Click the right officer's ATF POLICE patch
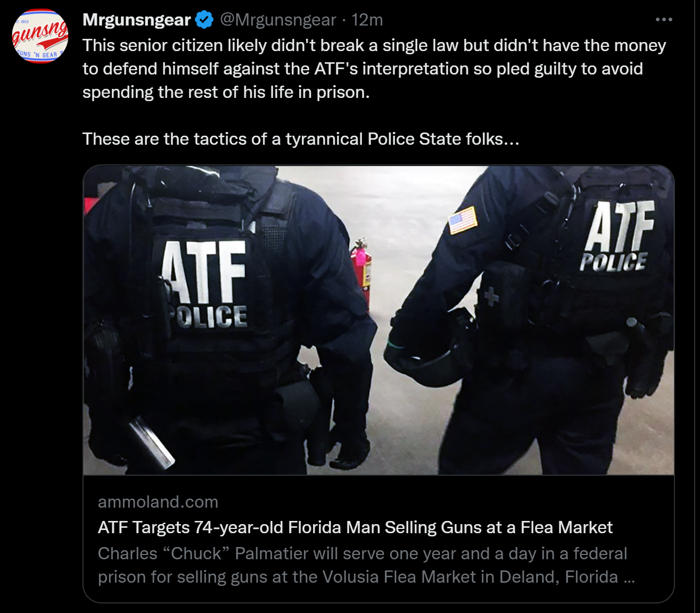The image size is (700, 613). (x=617, y=237)
